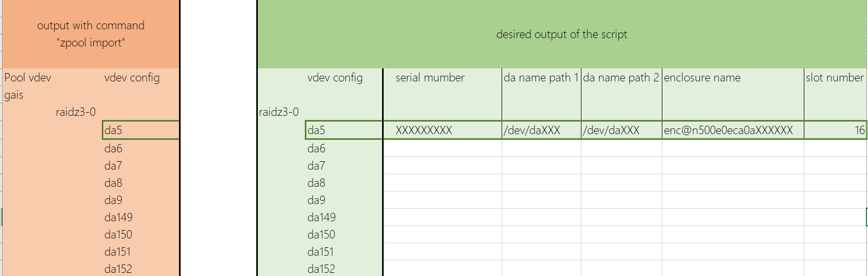Select da149 in the orange vdev column
Image resolution: width=868 pixels, height=276 pixels.
point(119,218)
